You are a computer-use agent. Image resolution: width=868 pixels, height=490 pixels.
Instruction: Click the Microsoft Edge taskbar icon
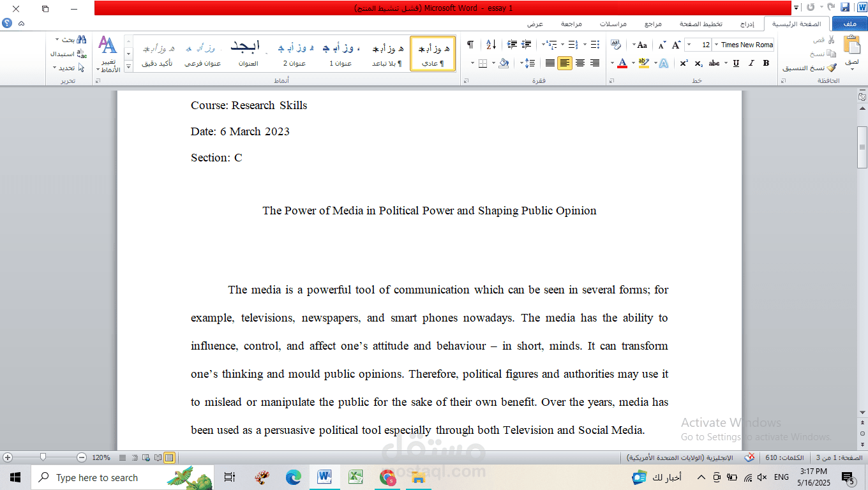click(293, 477)
